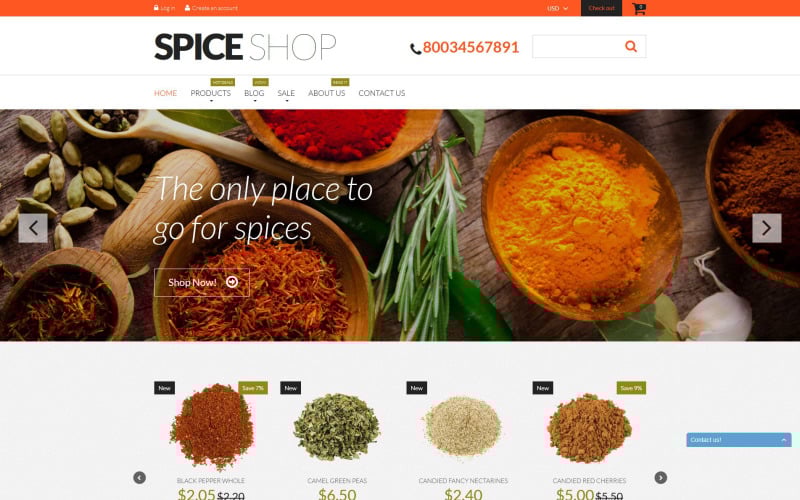800x500 pixels.
Task: Click the Shop Now! button
Action: pos(202,283)
